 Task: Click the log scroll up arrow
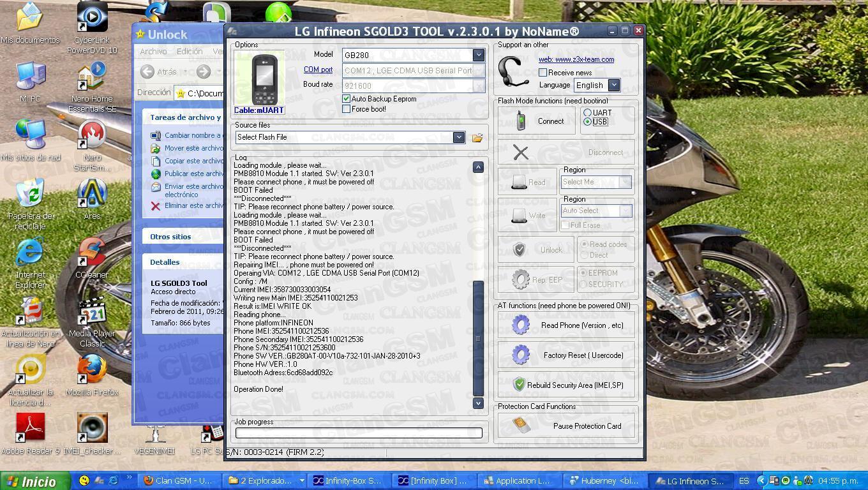[478, 167]
